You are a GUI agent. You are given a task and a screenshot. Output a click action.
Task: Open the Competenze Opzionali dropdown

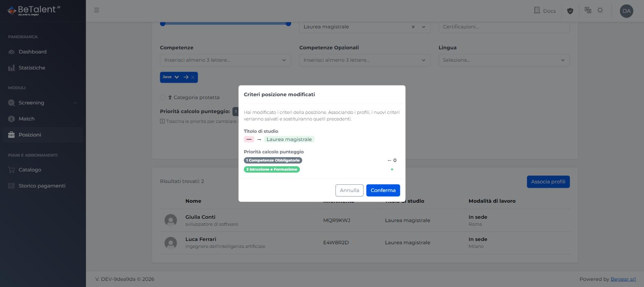365,60
